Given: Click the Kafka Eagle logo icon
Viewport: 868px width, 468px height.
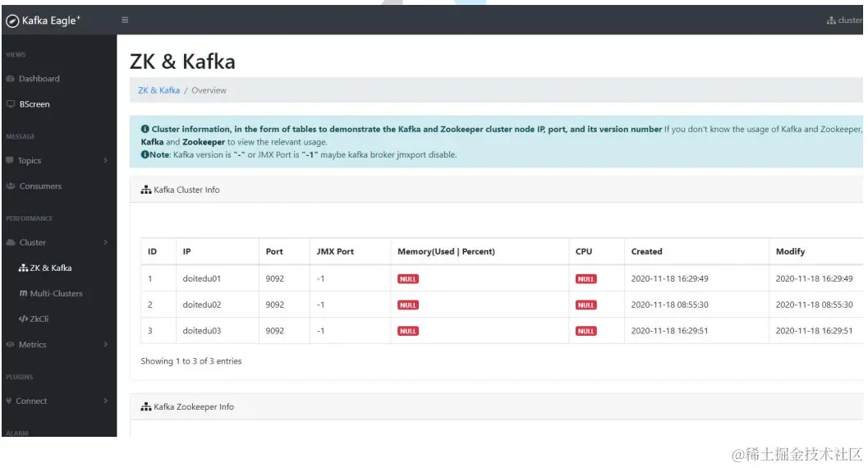Looking at the screenshot, I should [12, 21].
